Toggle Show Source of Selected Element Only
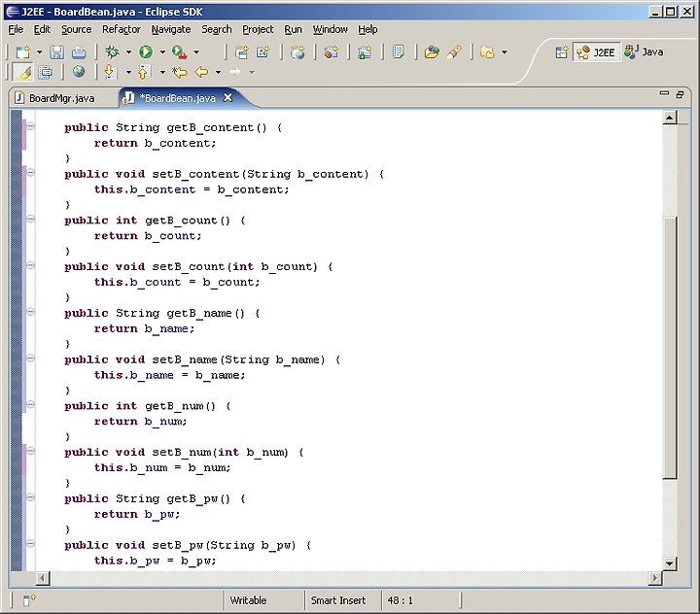The image size is (700, 614). pos(45,72)
